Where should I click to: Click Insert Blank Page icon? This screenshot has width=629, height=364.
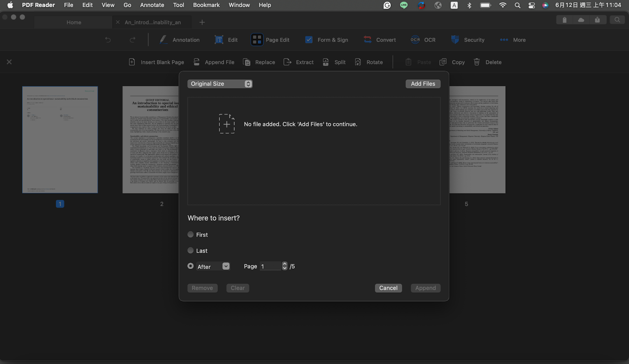(x=132, y=62)
